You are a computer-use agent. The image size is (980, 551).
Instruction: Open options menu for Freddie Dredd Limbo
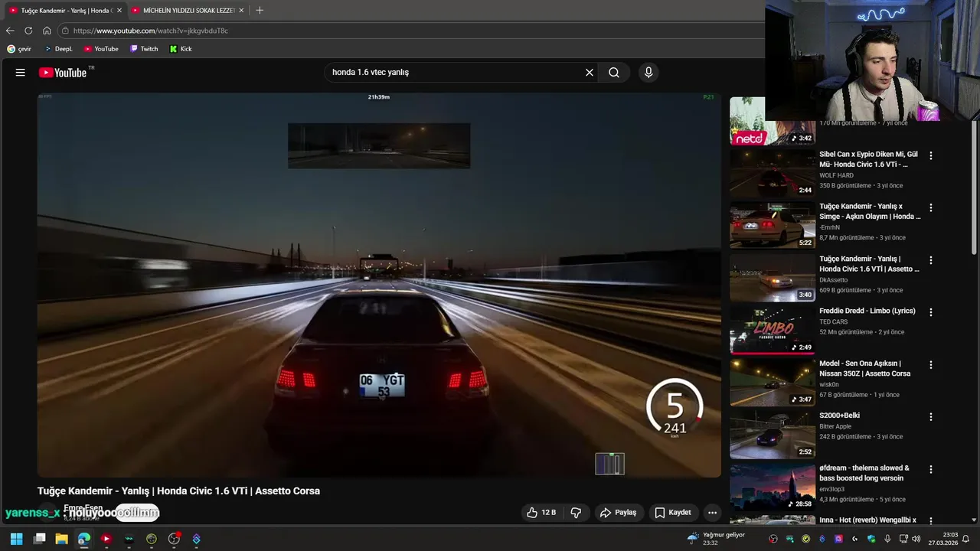(931, 312)
